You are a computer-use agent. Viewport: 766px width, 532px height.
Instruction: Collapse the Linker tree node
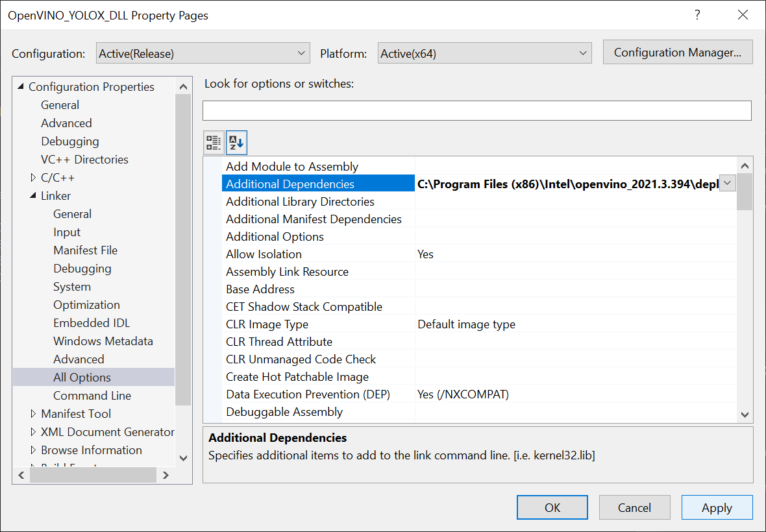(x=32, y=196)
